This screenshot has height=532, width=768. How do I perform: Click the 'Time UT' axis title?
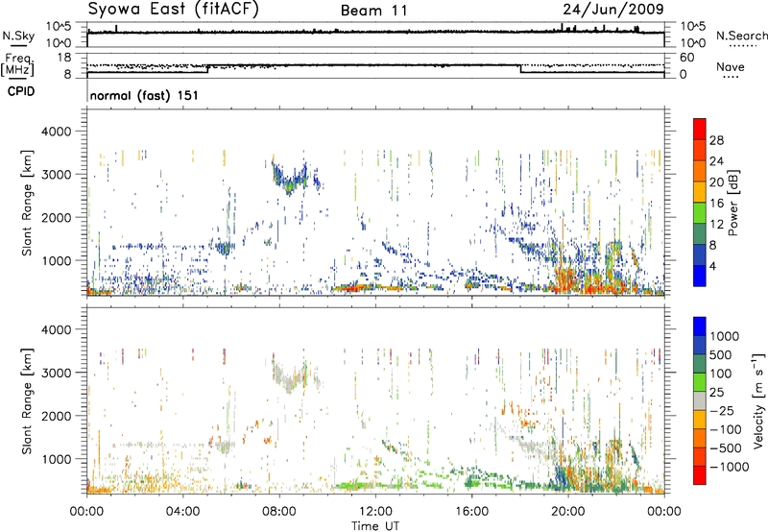point(375,526)
